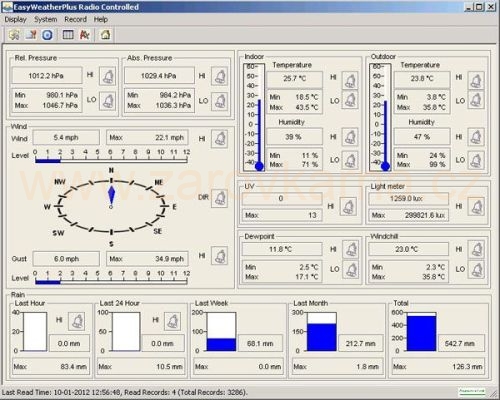Toggle Rel. Pressure HI alarm bell
Image resolution: width=500 pixels, height=400 pixels.
(107, 76)
